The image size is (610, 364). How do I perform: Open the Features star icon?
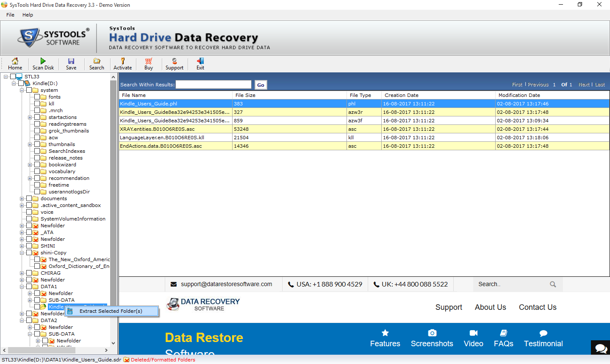point(385,333)
